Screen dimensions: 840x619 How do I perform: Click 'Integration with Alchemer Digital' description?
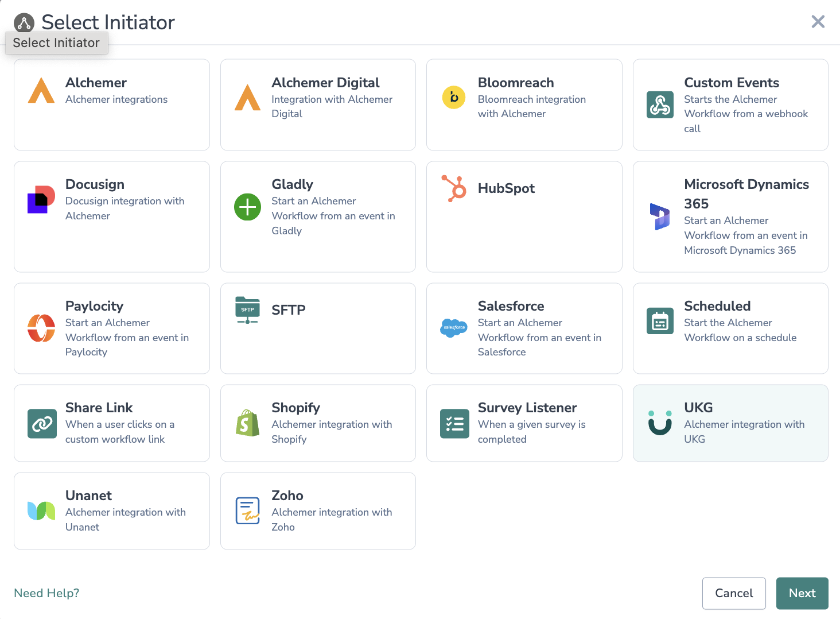tap(332, 107)
